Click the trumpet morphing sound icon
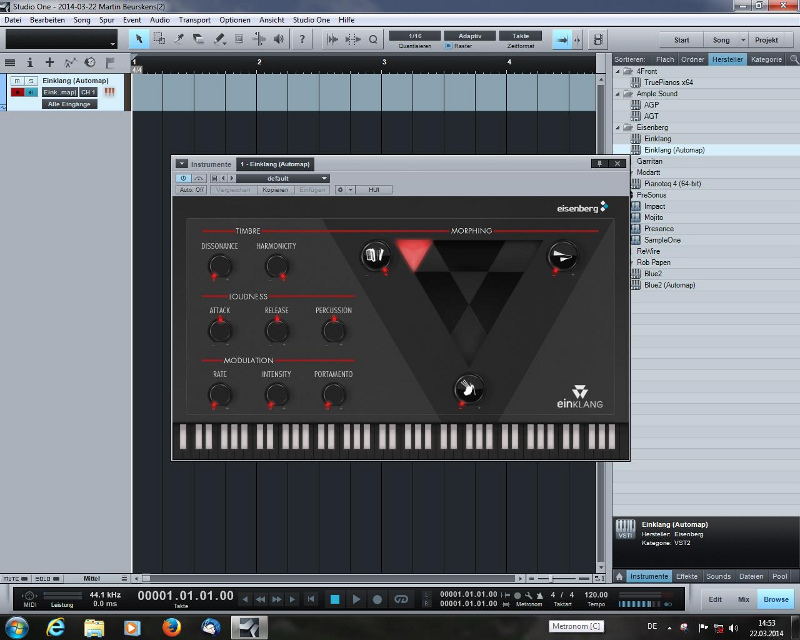The width and height of the screenshot is (800, 640). pos(563,256)
